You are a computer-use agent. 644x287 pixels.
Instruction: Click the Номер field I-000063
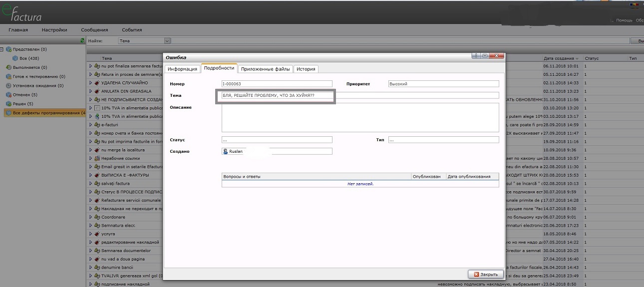point(277,84)
